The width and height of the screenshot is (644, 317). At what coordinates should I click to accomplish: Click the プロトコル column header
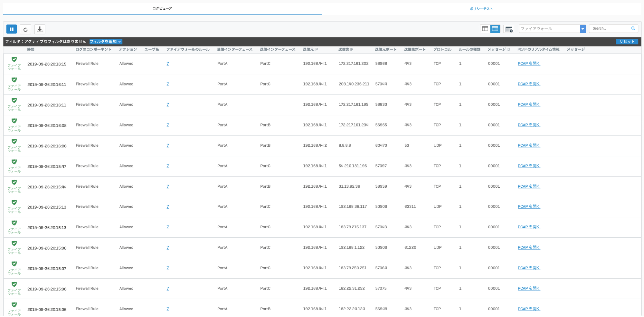point(442,50)
